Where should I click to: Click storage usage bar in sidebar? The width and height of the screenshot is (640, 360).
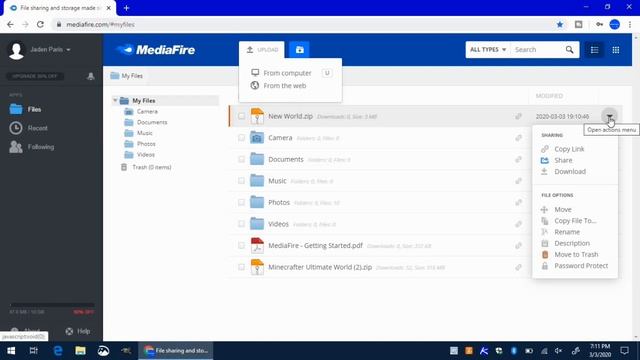(x=52, y=305)
